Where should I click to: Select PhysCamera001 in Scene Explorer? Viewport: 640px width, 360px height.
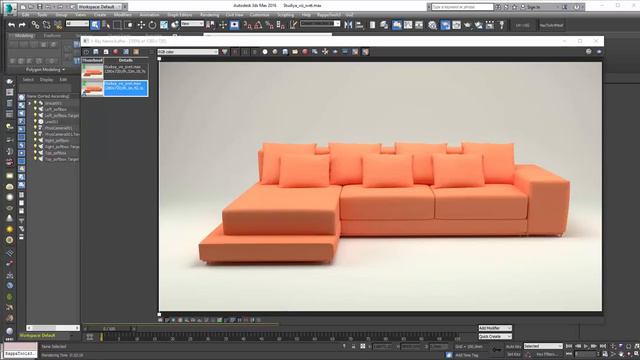click(x=58, y=128)
